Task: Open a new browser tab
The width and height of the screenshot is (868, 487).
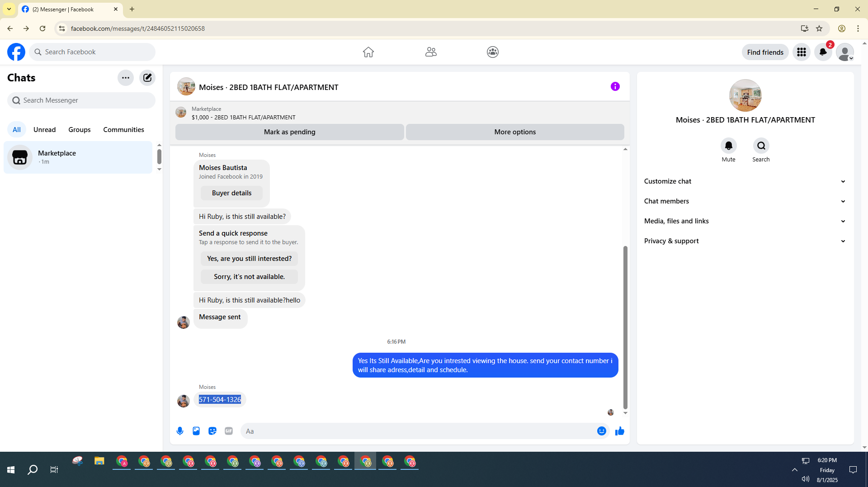Action: coord(132,9)
